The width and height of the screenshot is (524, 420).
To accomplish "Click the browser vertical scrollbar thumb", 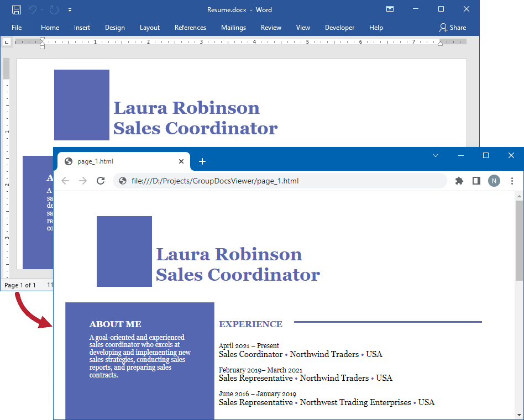I will point(519,240).
